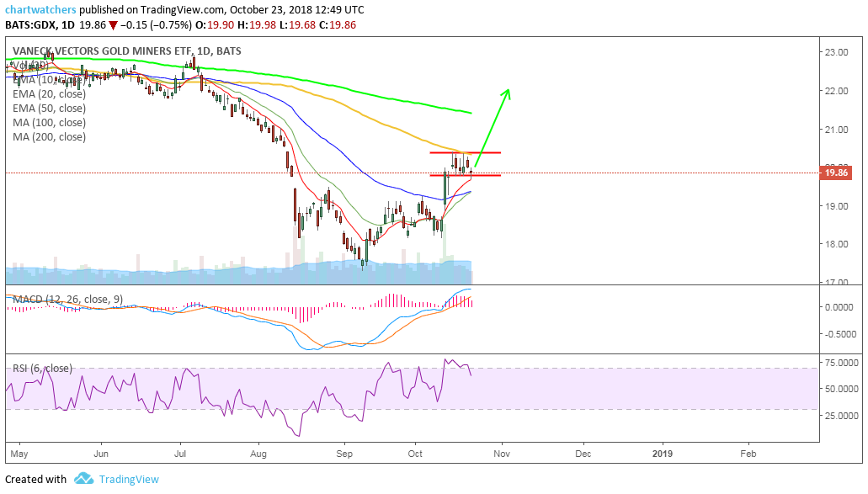The width and height of the screenshot is (868, 494).
Task: Open the TradingView link in the footer
Action: point(129,479)
